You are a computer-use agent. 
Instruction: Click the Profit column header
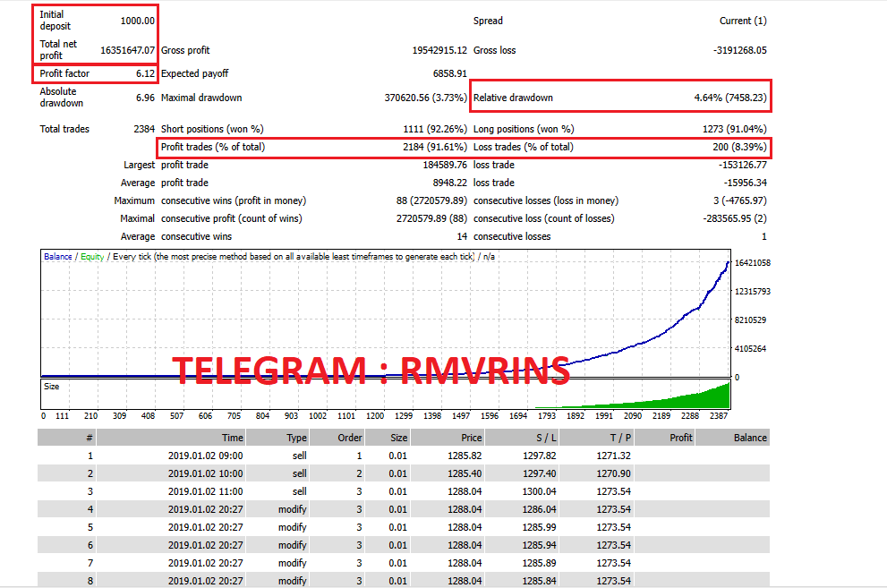click(x=665, y=438)
